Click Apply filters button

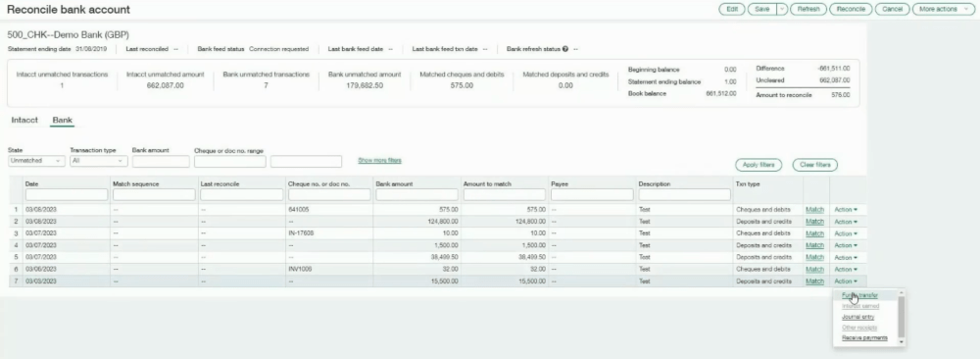tap(759, 165)
